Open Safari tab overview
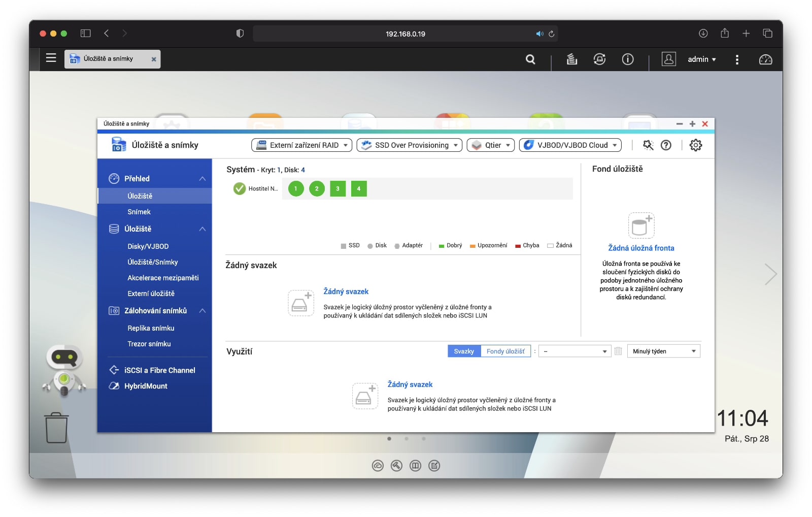 [x=767, y=34]
